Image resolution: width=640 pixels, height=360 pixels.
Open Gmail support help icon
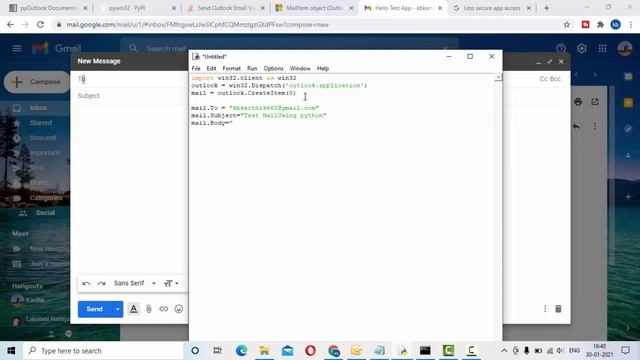pyautogui.click(x=561, y=49)
